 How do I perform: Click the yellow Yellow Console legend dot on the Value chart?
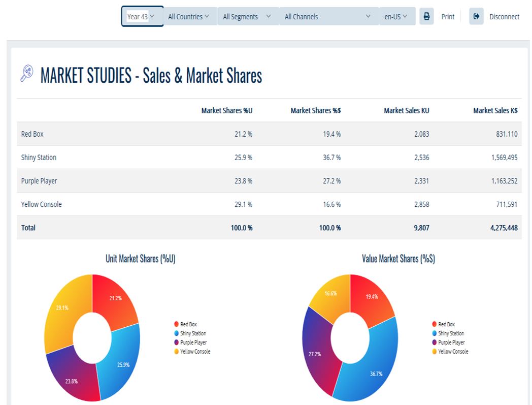point(435,352)
